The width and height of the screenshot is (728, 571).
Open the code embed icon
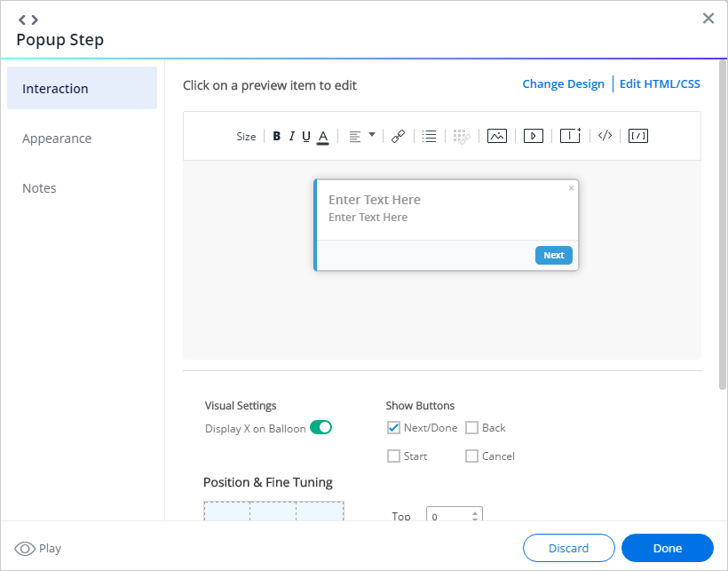pyautogui.click(x=605, y=136)
